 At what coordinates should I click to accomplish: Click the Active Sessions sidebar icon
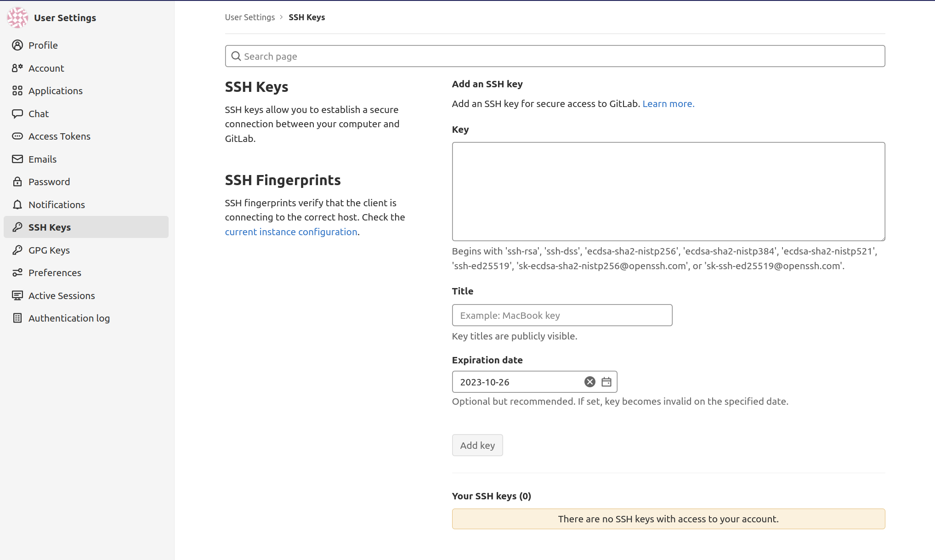click(x=17, y=295)
